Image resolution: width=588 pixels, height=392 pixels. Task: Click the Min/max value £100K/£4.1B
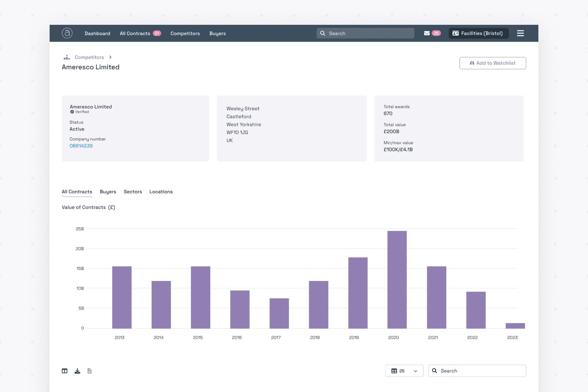pyautogui.click(x=398, y=150)
